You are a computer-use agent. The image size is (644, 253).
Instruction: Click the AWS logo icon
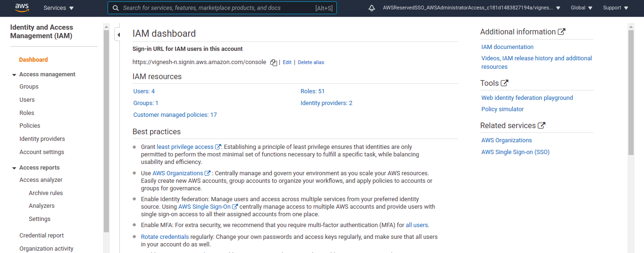(x=23, y=8)
